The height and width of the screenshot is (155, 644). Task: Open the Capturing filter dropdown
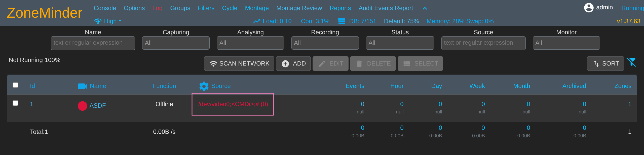click(176, 43)
